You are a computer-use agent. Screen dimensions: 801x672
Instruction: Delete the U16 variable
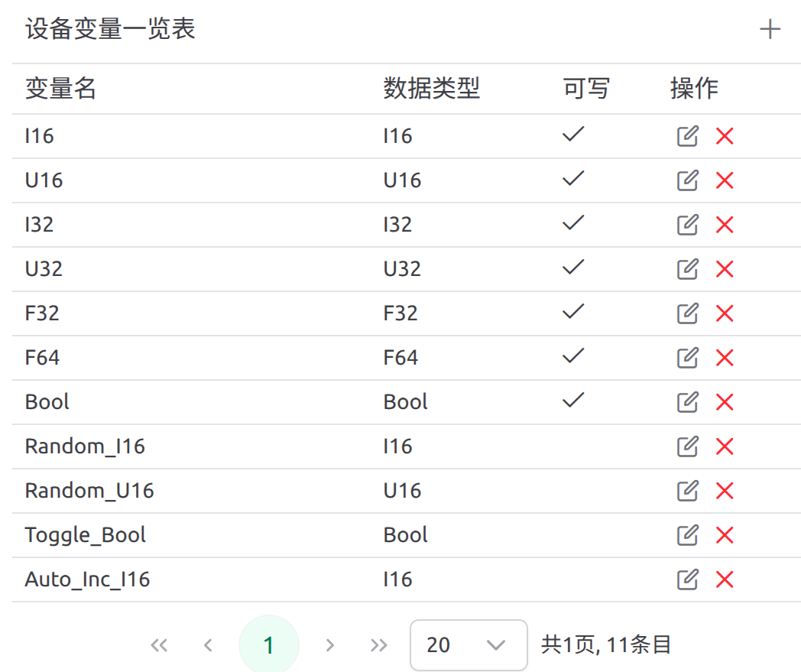[725, 180]
